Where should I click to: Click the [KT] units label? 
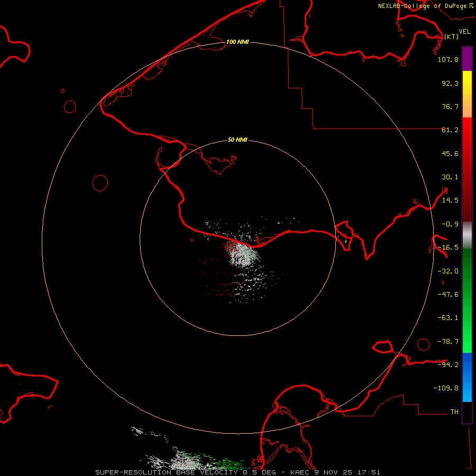click(x=452, y=36)
